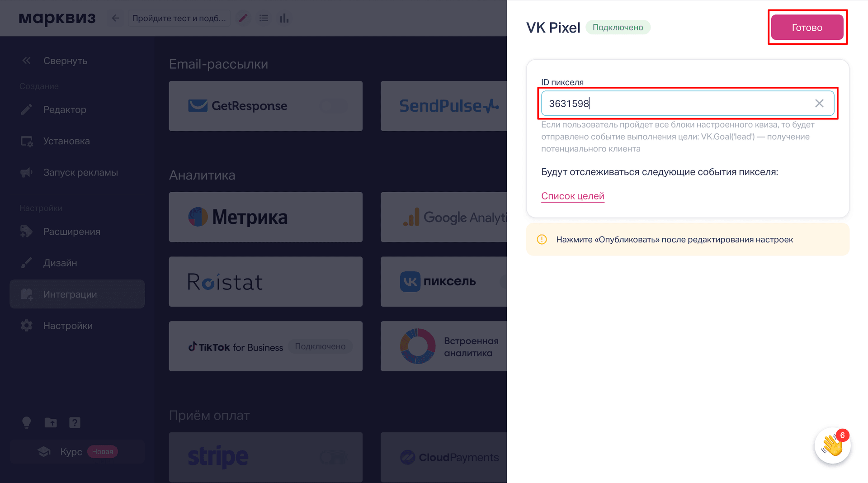The image size is (868, 483).
Task: Toggle the Stripe payment switch
Action: [x=334, y=457]
